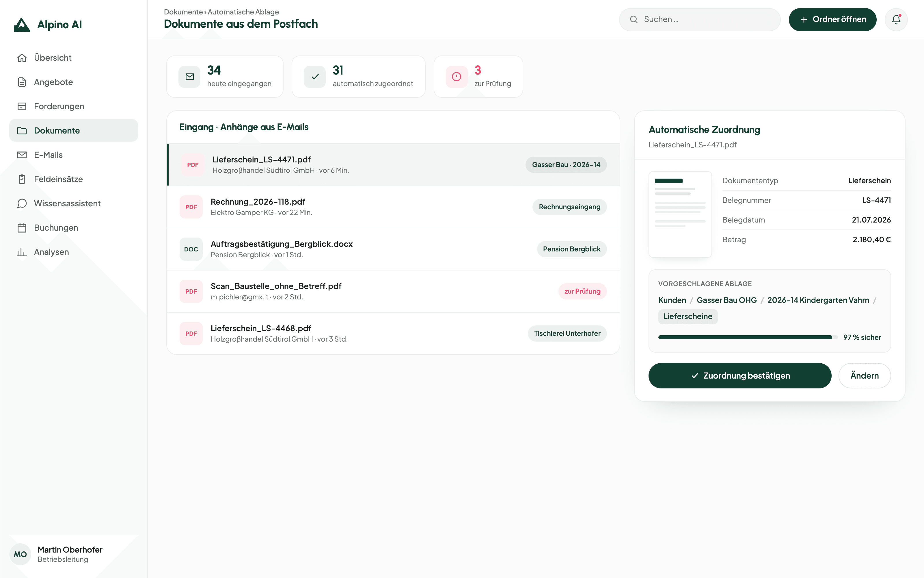This screenshot has width=924, height=578.
Task: Click Gasser Bau OHG in the path
Action: (726, 300)
